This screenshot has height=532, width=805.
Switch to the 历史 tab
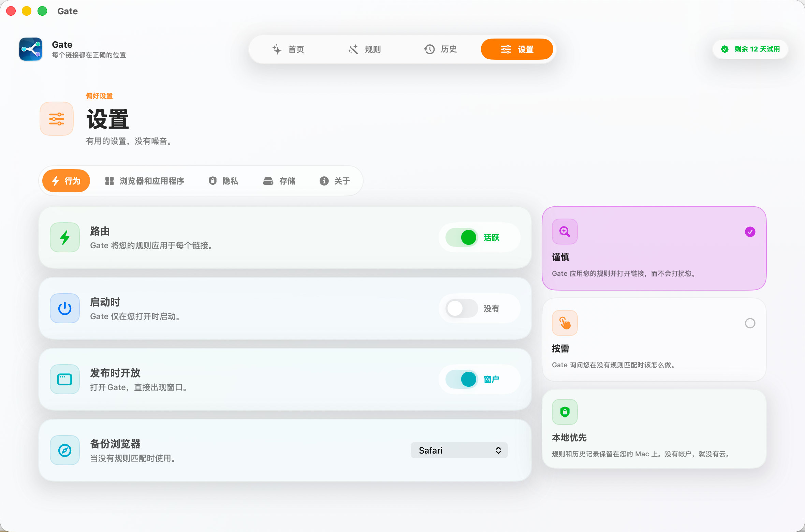click(440, 49)
